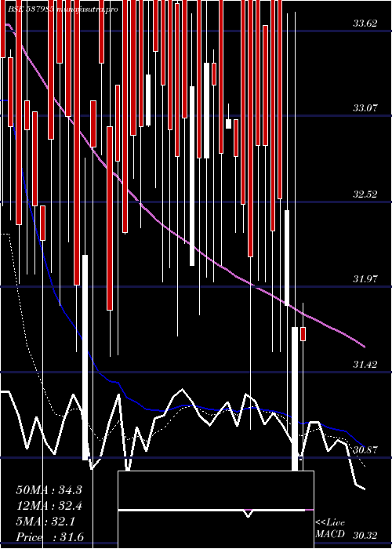Click the BSE munafasutra.pro chart title

[x=62, y=9]
